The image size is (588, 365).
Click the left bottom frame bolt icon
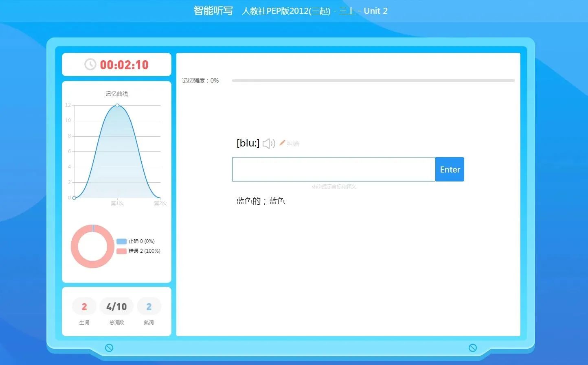[x=109, y=348]
